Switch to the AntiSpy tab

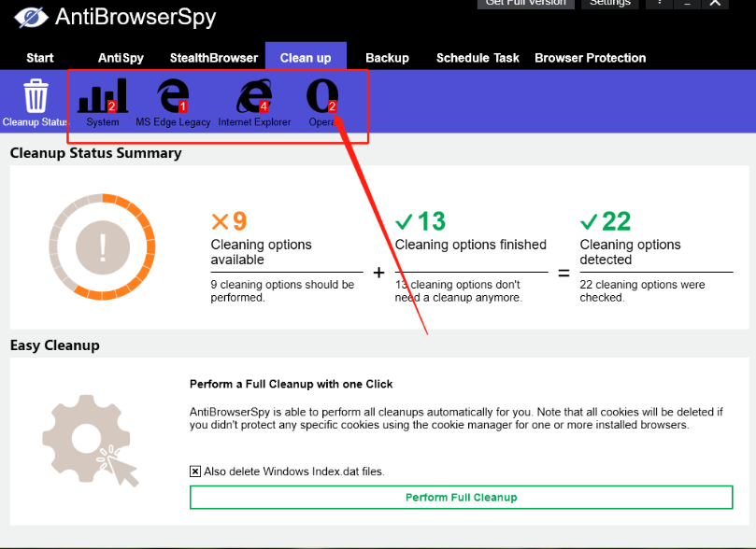point(121,58)
